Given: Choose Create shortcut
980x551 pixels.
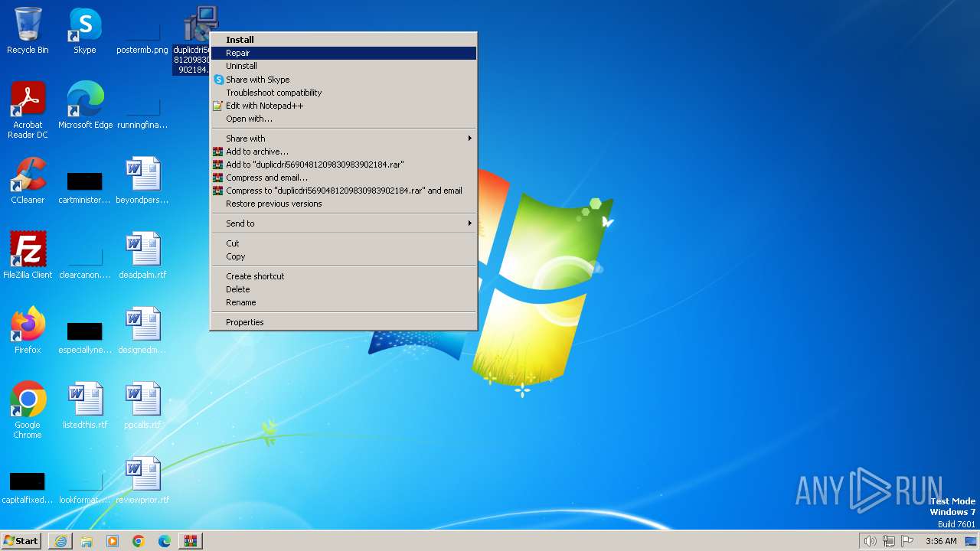Looking at the screenshot, I should click(x=344, y=276).
